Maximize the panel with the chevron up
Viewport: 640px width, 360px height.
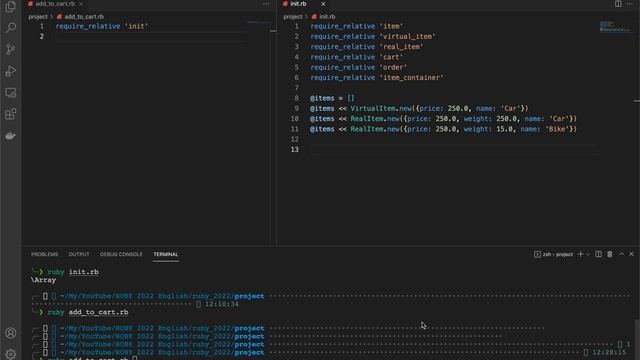coord(621,254)
